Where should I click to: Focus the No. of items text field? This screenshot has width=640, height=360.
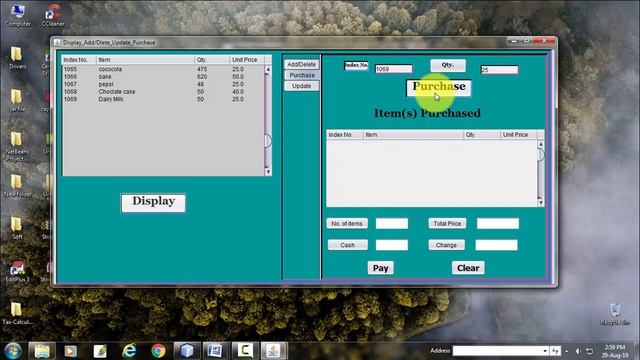click(x=391, y=223)
